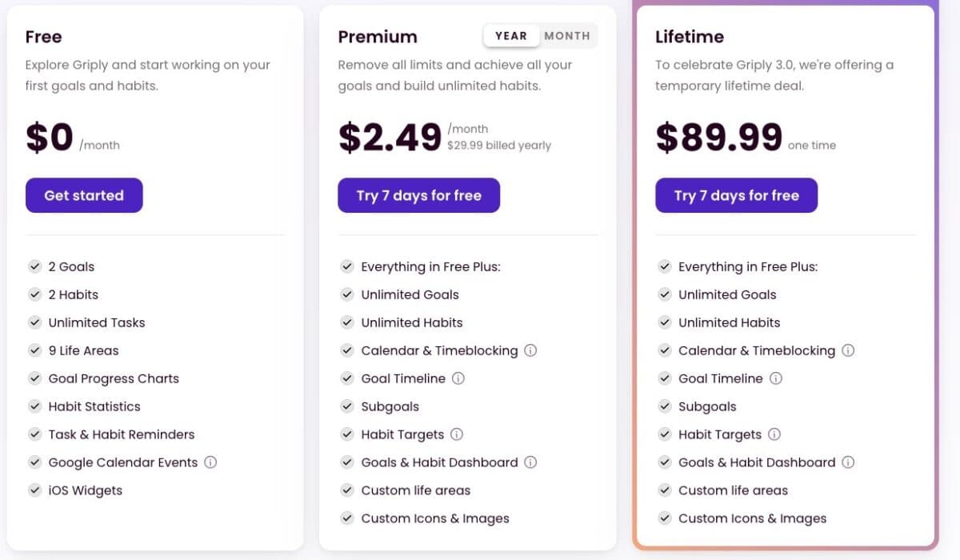Click the $89.99 Lifetime price
The image size is (960, 560).
pos(719,137)
